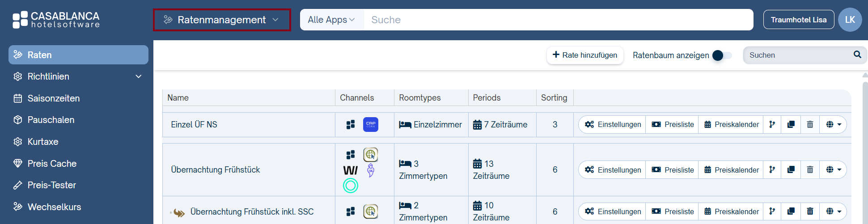Screen dimensions: 868x224
Task: Click the Sorting column header
Action: click(x=554, y=97)
